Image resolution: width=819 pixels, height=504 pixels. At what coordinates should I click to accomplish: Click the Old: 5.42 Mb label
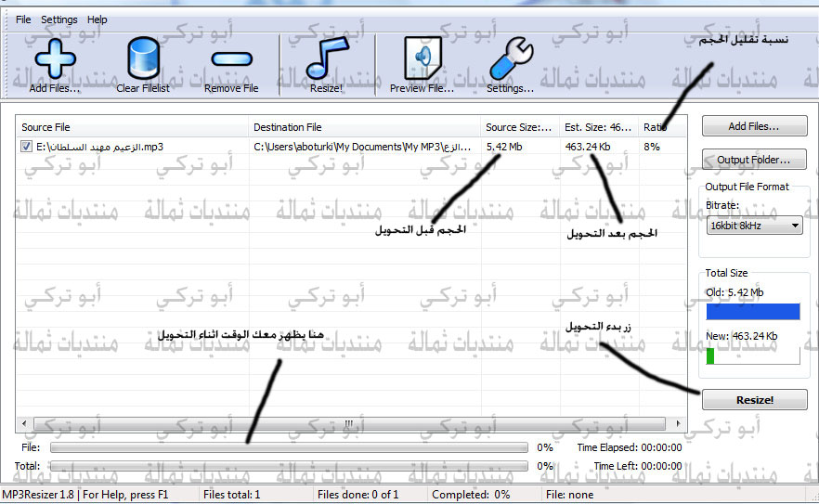(734, 292)
